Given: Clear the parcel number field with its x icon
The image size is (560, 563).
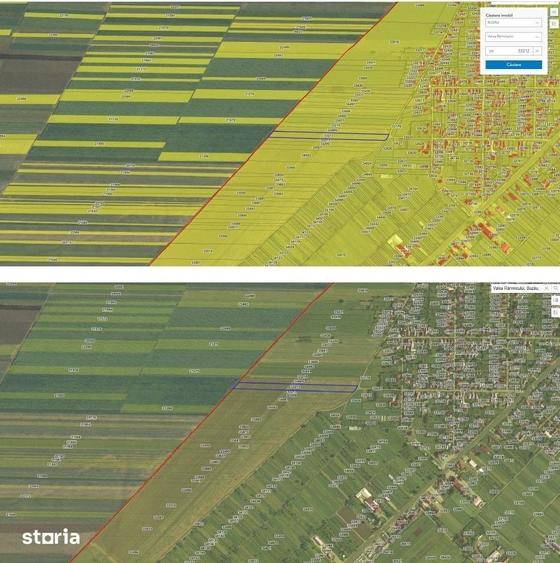Looking at the screenshot, I should pos(537,51).
